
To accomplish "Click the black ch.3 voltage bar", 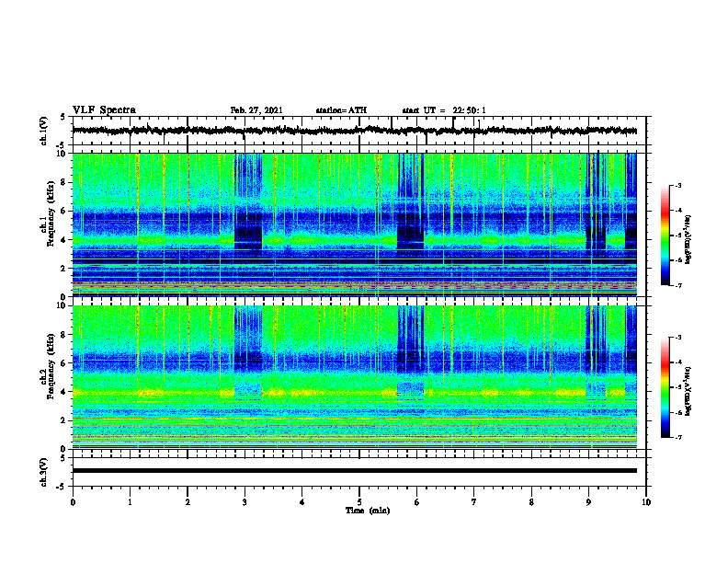I will point(354,471).
